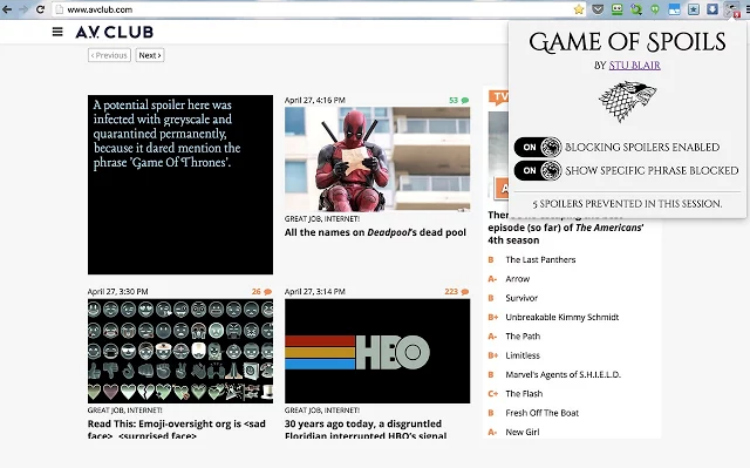This screenshot has width=750, height=468.
Task: Open 'All the names on Deadpool's dead pool'
Action: pyautogui.click(x=375, y=233)
